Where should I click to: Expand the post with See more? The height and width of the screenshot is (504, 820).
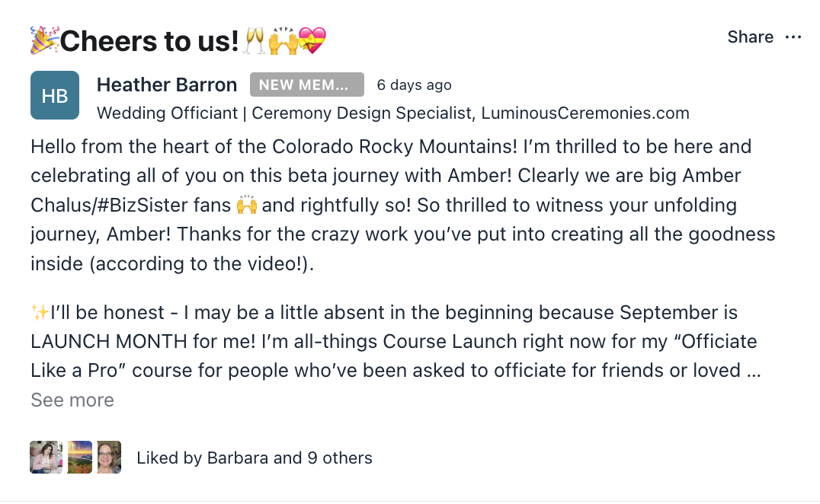point(72,400)
